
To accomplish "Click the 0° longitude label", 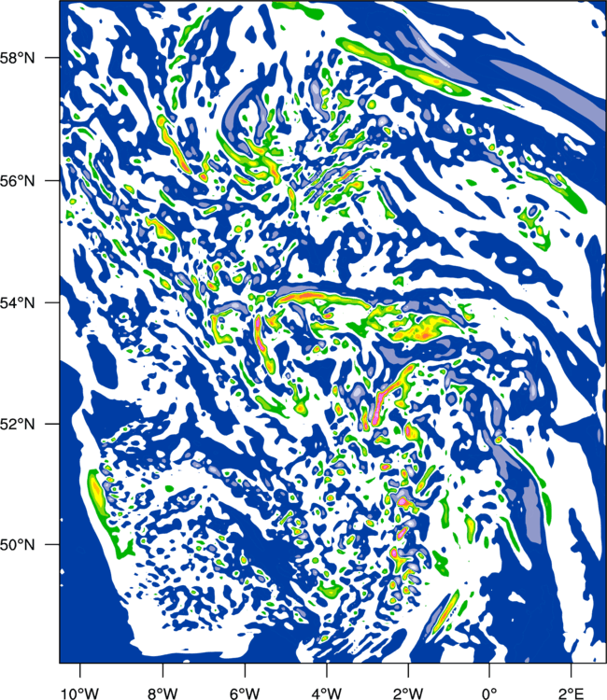I will click(x=489, y=693).
